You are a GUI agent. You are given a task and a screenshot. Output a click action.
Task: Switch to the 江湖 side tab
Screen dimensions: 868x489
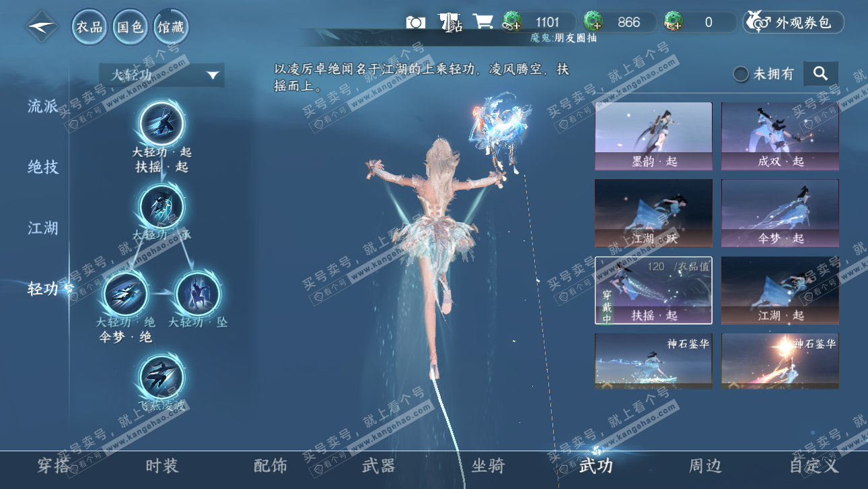[x=43, y=228]
